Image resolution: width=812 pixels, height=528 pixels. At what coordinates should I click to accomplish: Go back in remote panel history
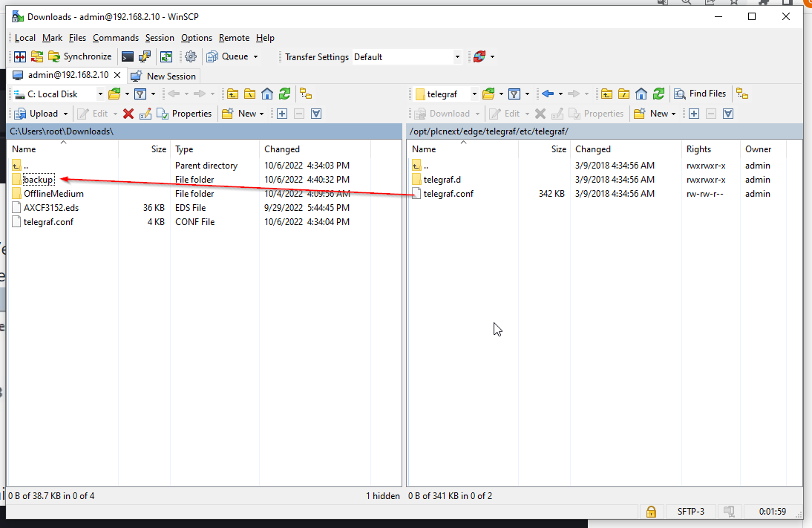548,94
